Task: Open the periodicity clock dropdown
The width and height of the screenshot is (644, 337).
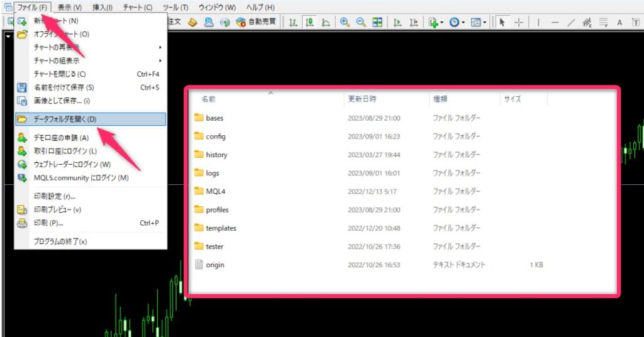Action: (457, 22)
